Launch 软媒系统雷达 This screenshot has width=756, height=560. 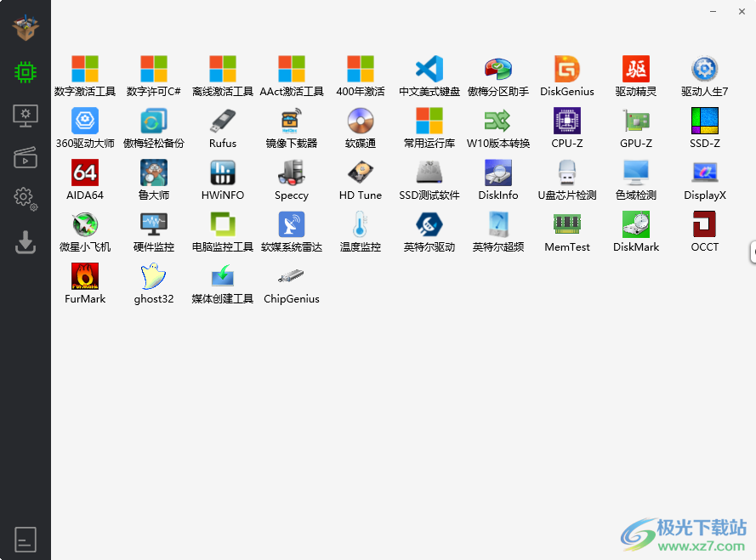click(x=292, y=224)
